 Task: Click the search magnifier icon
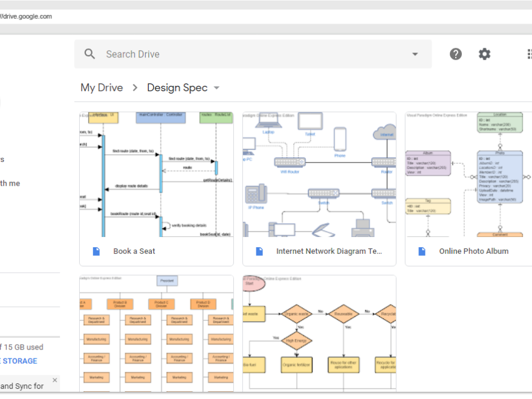point(89,54)
